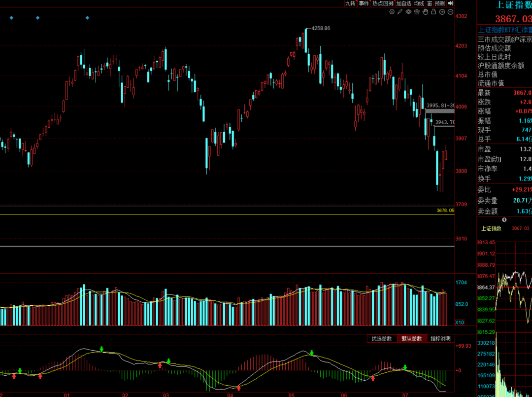This screenshot has height=397, width=532.
Task: Zoom out with the minus icon
Action: 450,12
